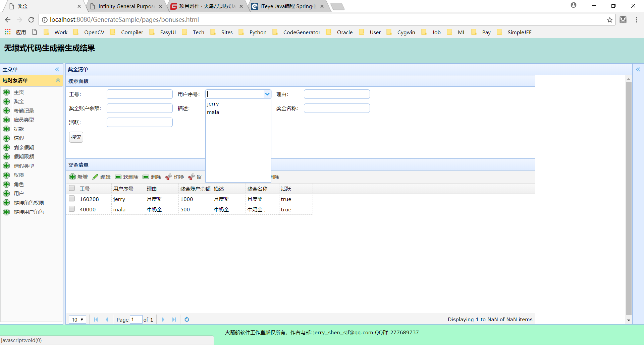Click the green plus icon beside 考勤记录
644x345 pixels.
pyautogui.click(x=6, y=111)
